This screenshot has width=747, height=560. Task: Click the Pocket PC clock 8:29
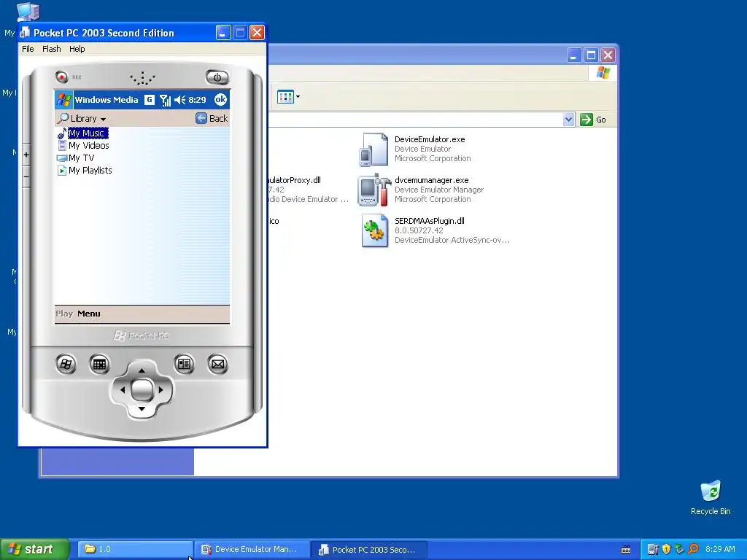click(x=197, y=100)
